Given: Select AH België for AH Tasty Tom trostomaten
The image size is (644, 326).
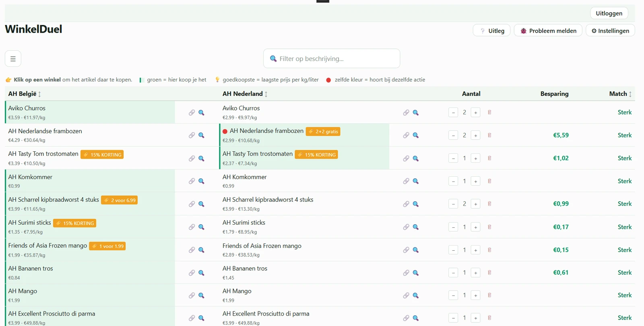Looking at the screenshot, I should 90,158.
